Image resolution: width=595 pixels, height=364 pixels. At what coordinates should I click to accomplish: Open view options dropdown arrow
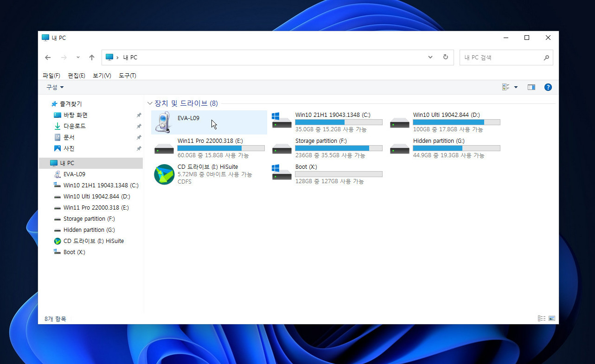516,87
